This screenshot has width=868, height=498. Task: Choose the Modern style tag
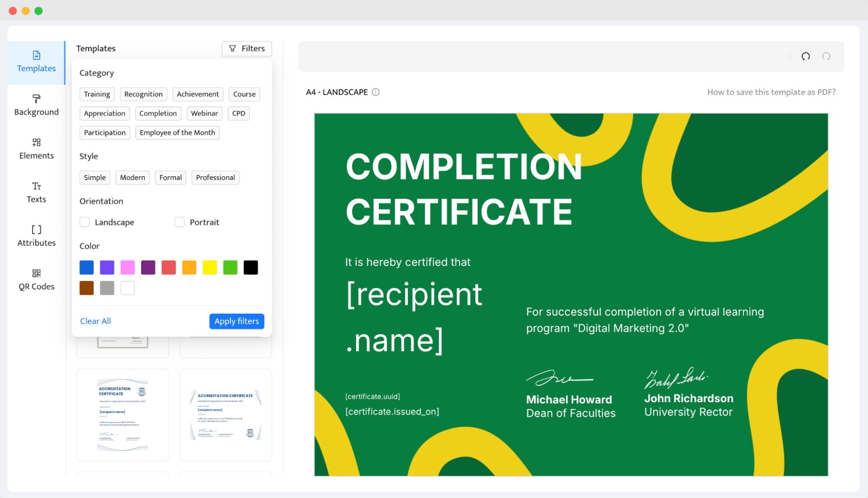pyautogui.click(x=132, y=178)
